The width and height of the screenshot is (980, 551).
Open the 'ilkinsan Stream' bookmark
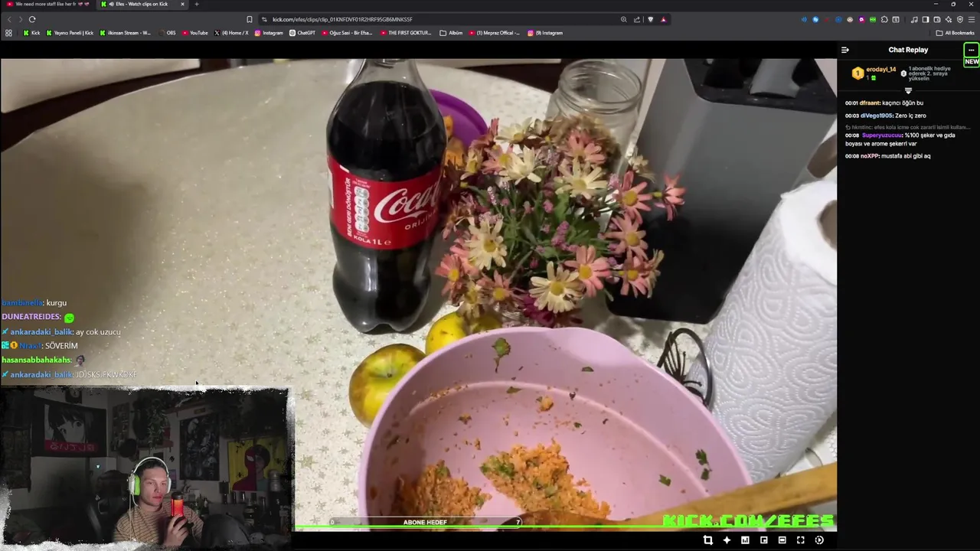[x=125, y=33]
